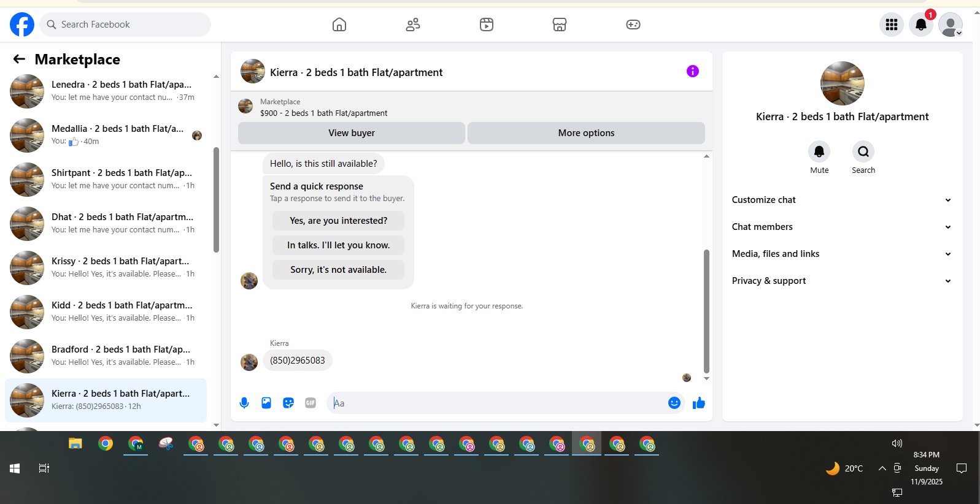Screen dimensions: 980x504
Task: Expand the Chat members section
Action: [842, 227]
